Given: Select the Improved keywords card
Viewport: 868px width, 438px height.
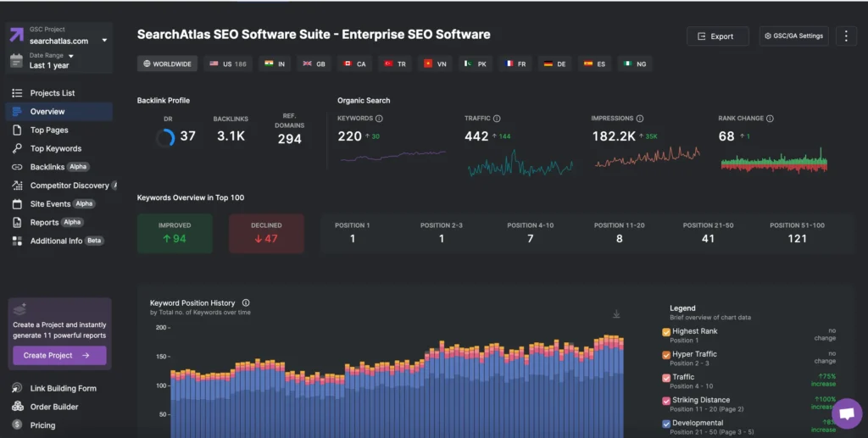Looking at the screenshot, I should tap(175, 233).
